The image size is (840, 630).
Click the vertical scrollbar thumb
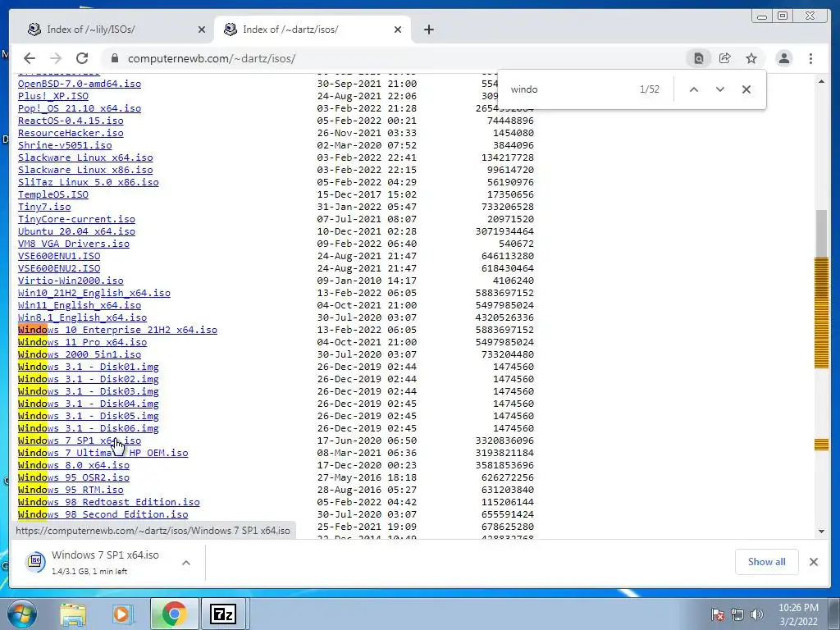822,234
